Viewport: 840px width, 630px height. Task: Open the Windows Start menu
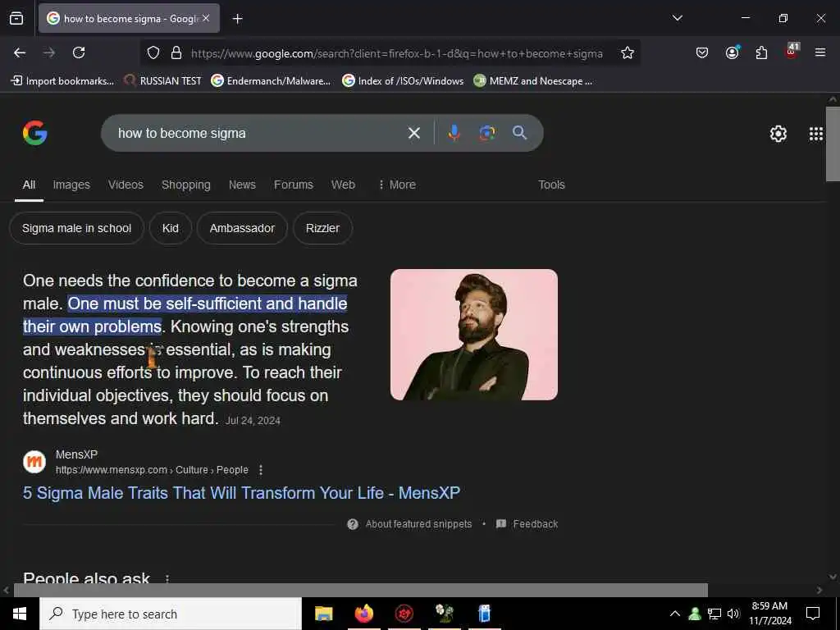pos(20,614)
